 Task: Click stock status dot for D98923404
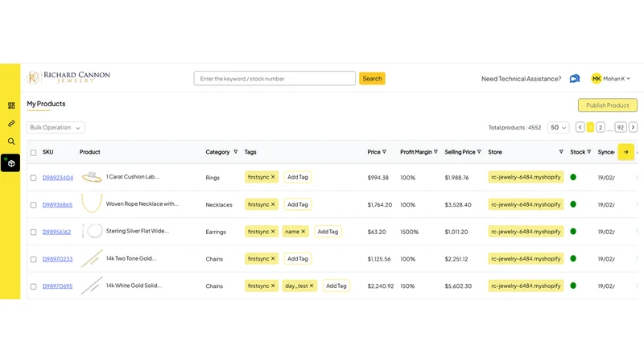click(573, 177)
